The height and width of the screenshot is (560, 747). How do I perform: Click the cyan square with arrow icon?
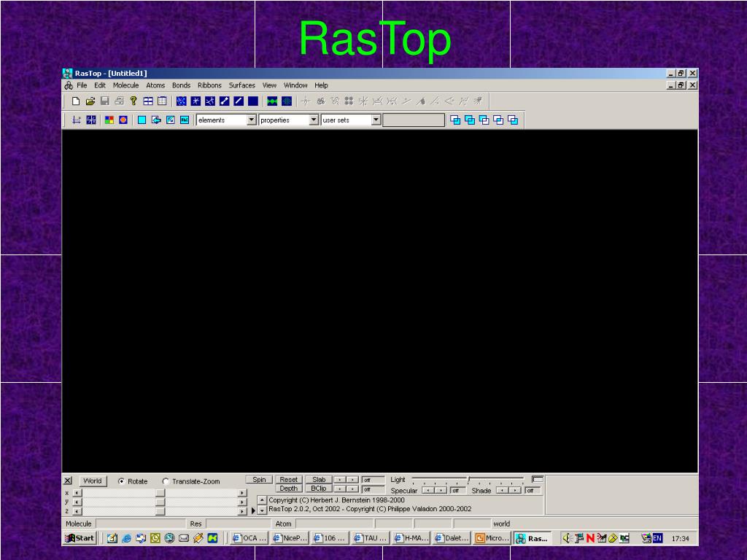(x=156, y=120)
